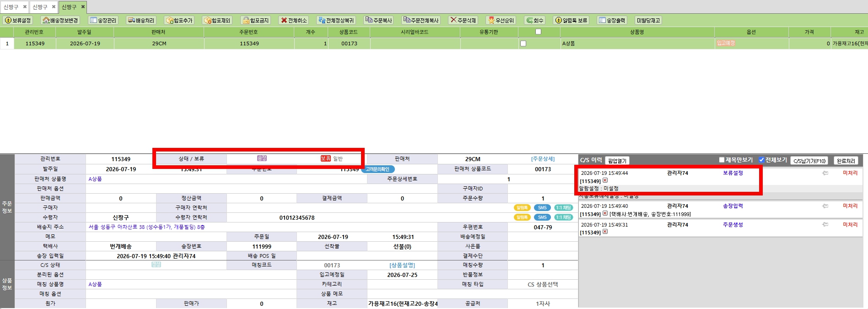Click 입고예정 tag in 옵션 column
The image size is (868, 309).
[726, 43]
